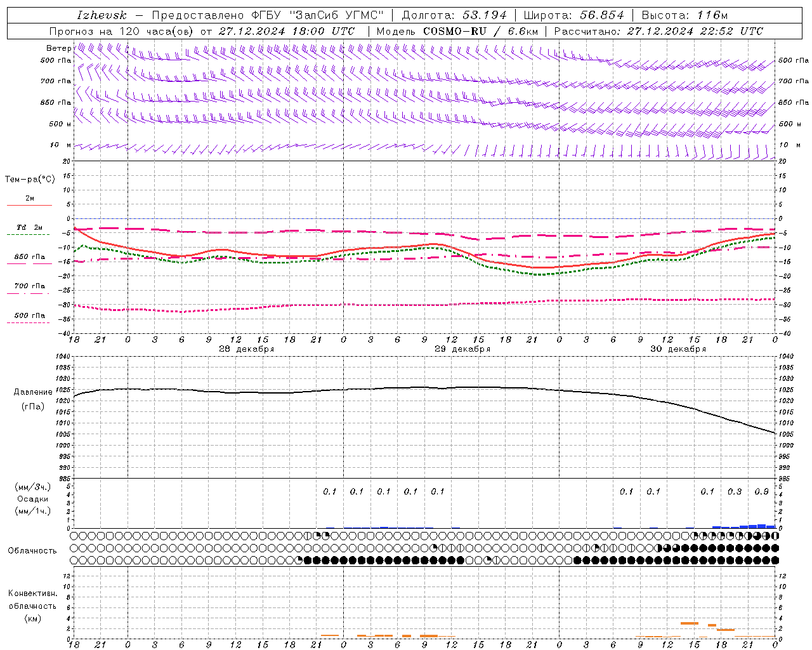The height and width of the screenshot is (650, 812).
Task: Click the Izhevsk station name in the header
Action: pos(101,15)
